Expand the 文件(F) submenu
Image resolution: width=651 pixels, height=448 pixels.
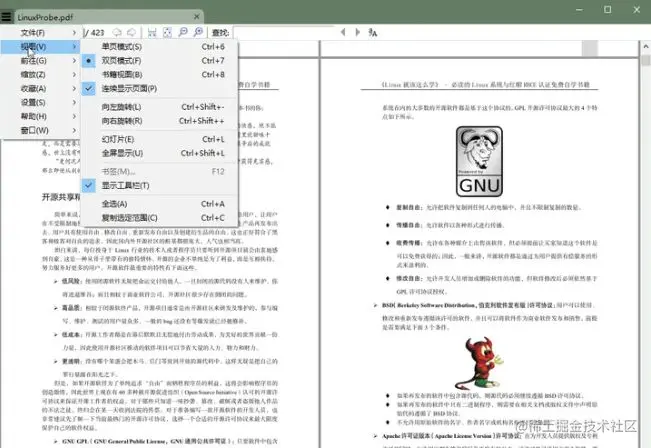(40, 32)
